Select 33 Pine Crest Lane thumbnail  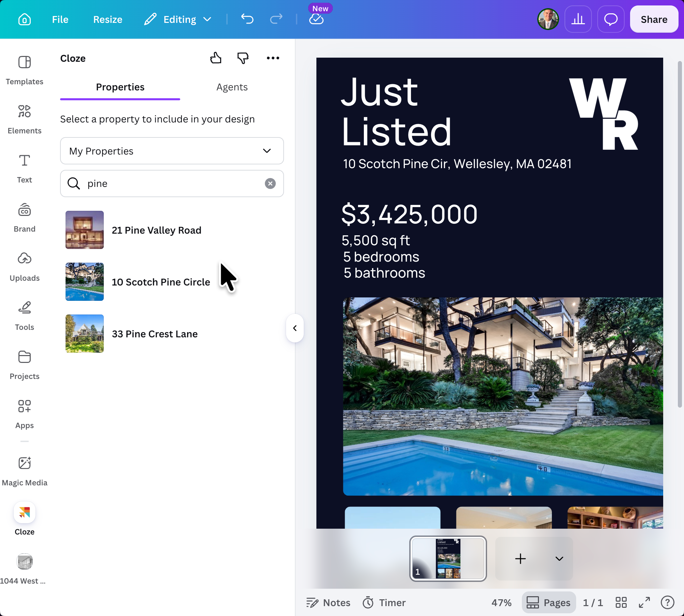(85, 334)
